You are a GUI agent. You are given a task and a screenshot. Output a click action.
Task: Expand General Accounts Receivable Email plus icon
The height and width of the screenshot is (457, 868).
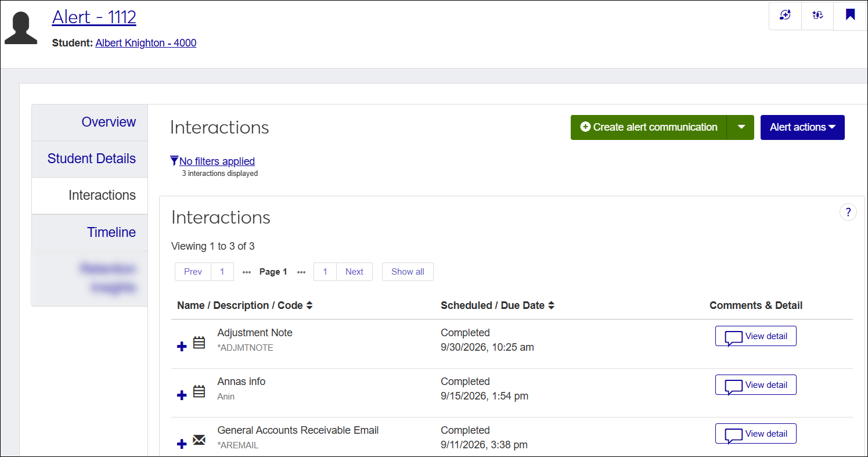[182, 444]
